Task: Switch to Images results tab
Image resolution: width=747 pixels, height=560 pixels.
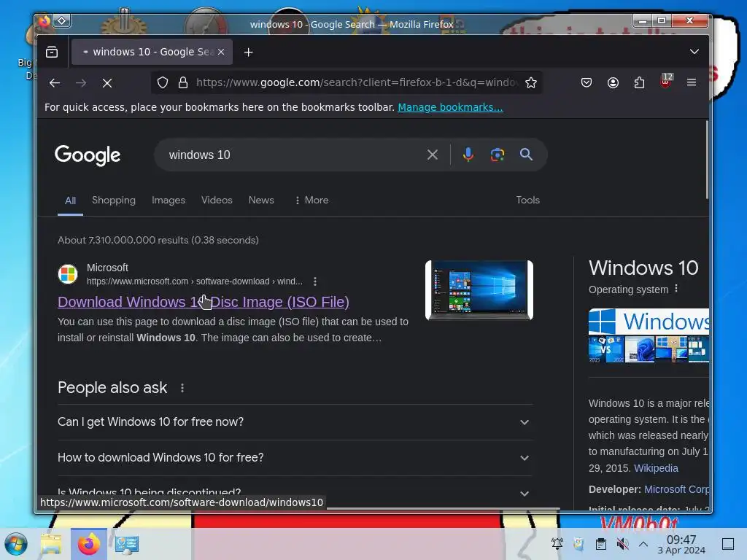Action: [169, 200]
